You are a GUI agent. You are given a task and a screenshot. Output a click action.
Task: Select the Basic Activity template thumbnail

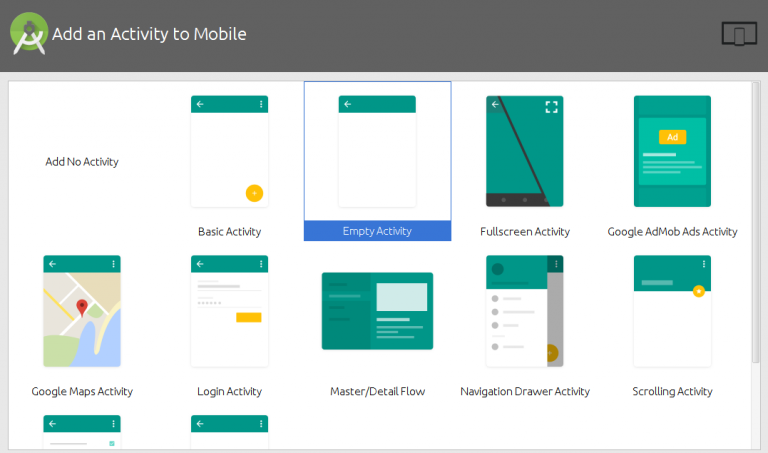click(x=229, y=151)
